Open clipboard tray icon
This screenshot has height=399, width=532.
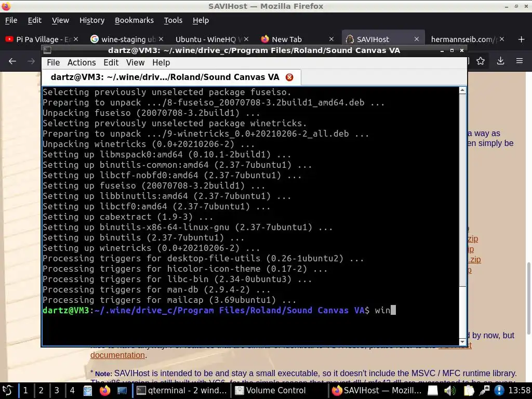tap(469, 391)
